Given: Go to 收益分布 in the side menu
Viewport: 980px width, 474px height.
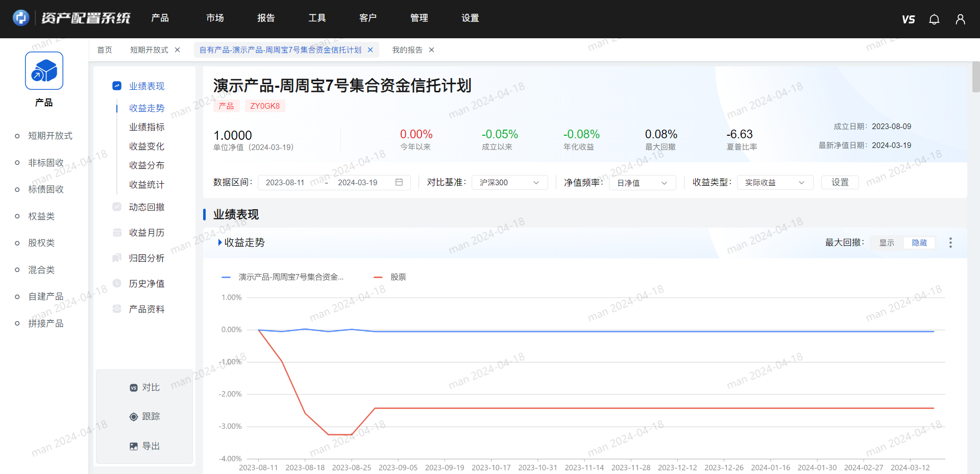Looking at the screenshot, I should 146,165.
